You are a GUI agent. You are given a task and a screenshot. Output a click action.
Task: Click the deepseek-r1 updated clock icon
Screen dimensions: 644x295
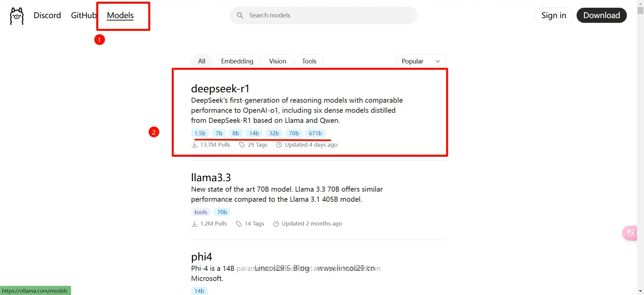(279, 145)
